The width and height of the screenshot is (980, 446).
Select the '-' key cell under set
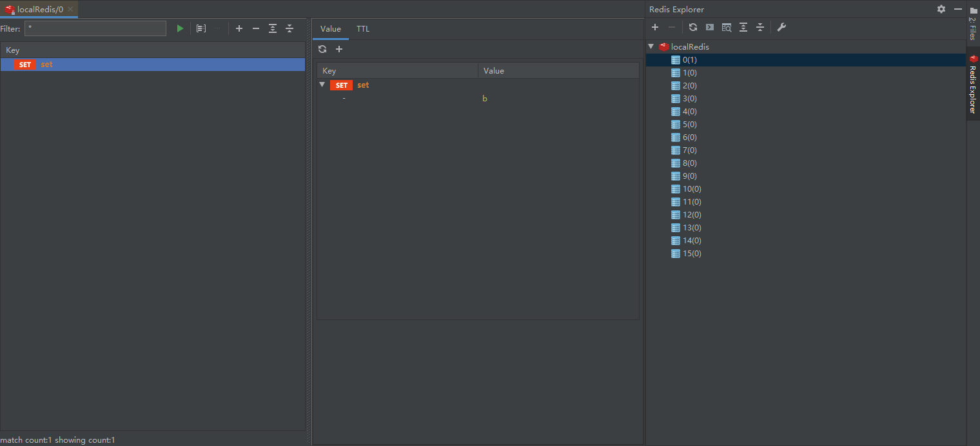click(344, 99)
